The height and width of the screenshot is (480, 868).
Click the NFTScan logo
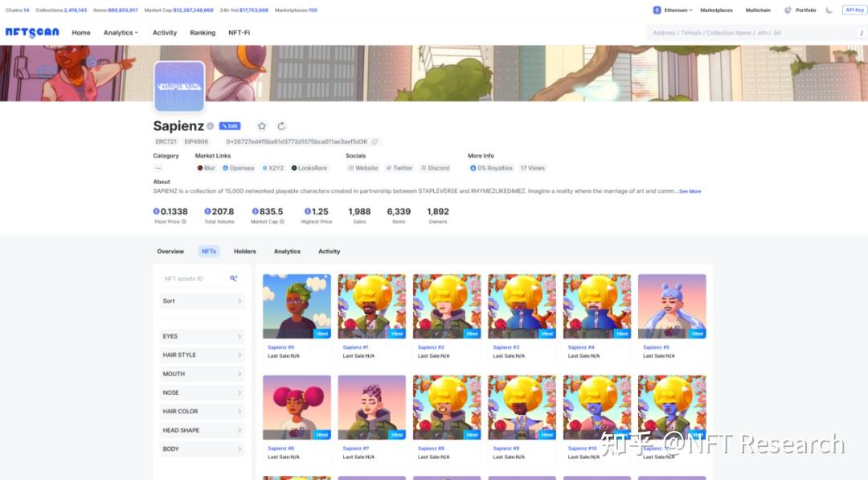point(32,33)
